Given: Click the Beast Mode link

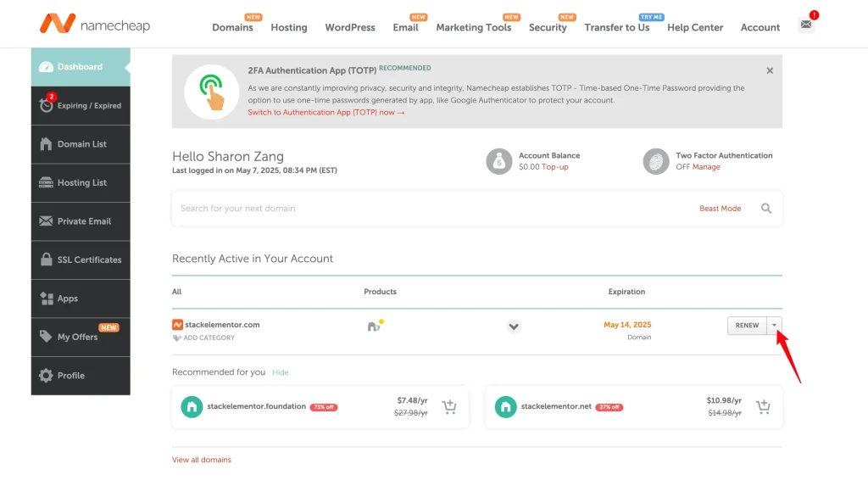Looking at the screenshot, I should pyautogui.click(x=720, y=208).
